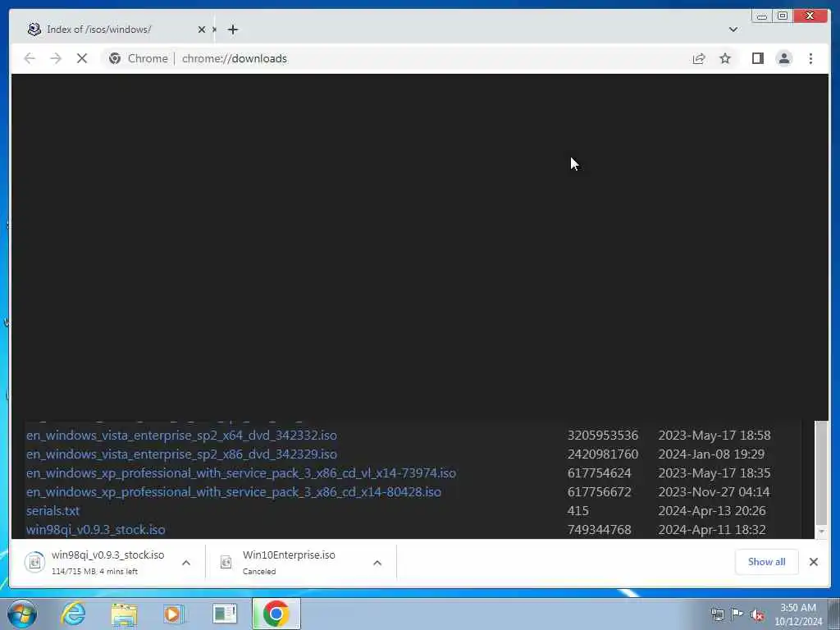Click the page's vertical scrollbar thumb
The height and width of the screenshot is (630, 840).
[820, 472]
